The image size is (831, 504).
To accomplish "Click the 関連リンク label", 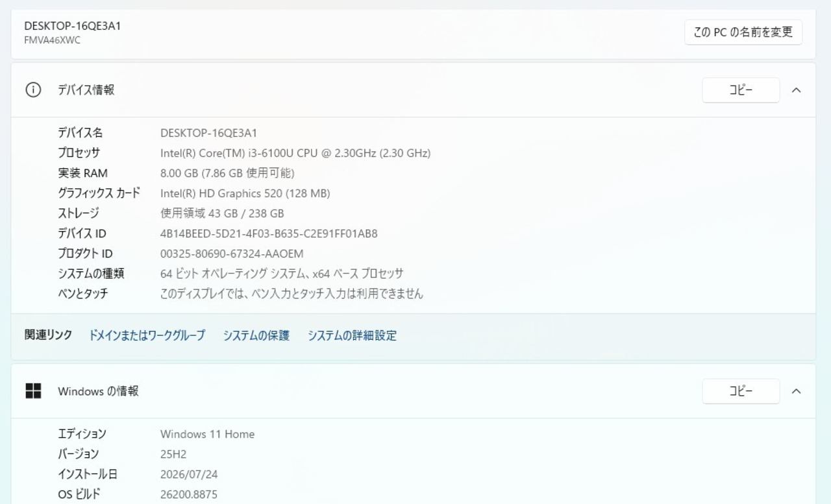I will click(x=49, y=335).
